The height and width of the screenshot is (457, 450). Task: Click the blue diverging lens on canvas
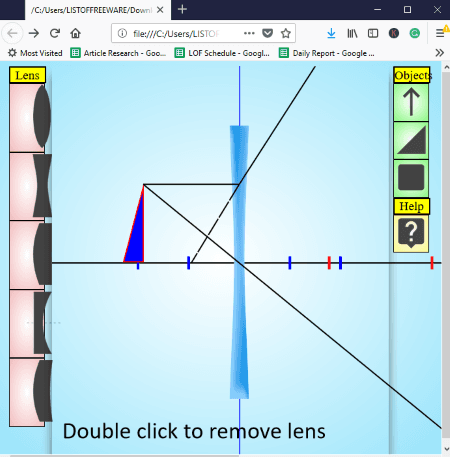point(239,262)
